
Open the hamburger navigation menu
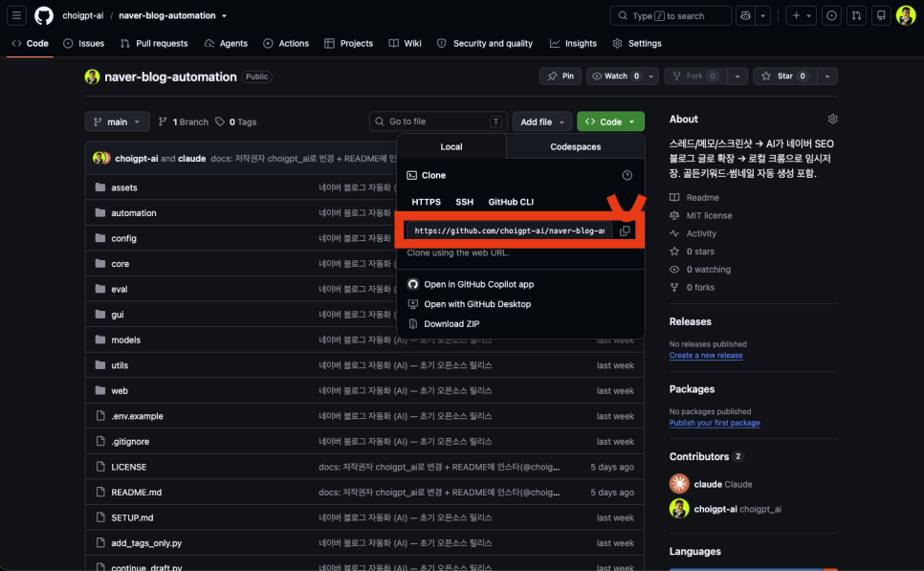pyautogui.click(x=16, y=16)
